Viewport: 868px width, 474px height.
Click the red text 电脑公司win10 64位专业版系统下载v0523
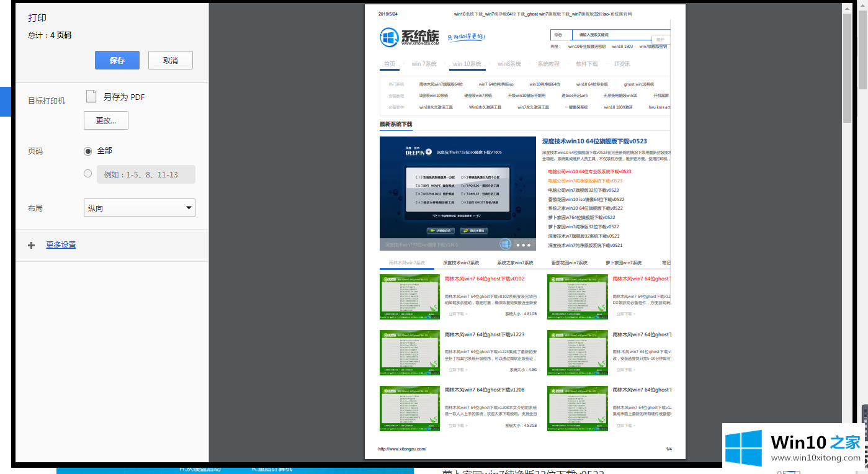click(x=589, y=171)
